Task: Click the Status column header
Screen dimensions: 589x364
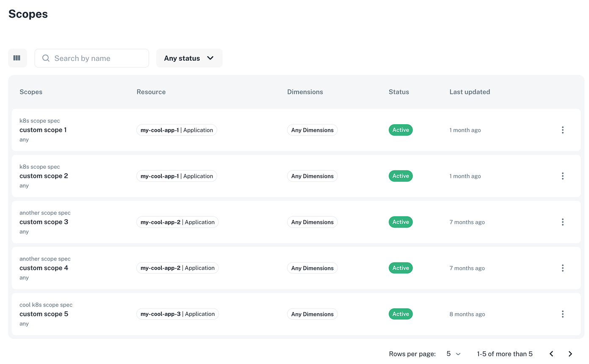Action: pos(399,92)
